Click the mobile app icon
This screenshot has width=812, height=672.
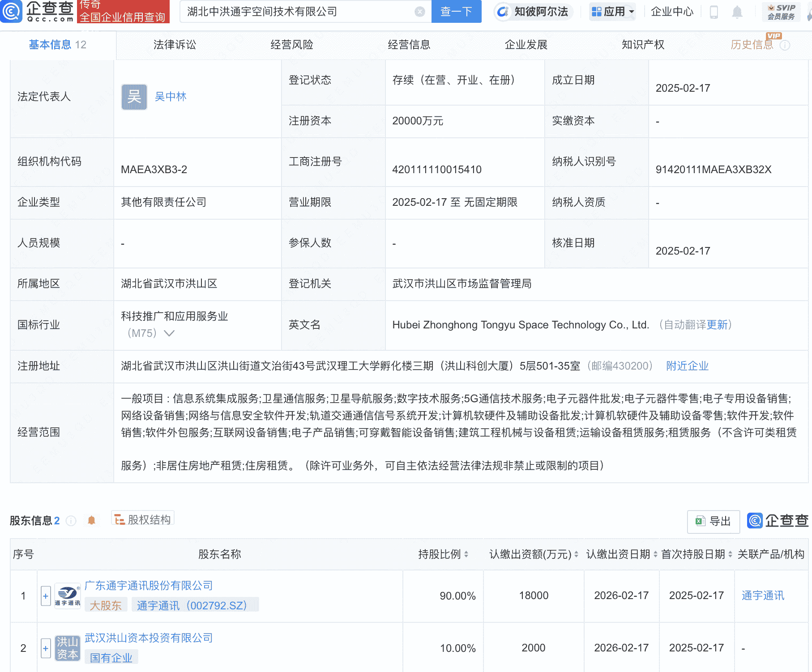pos(714,12)
